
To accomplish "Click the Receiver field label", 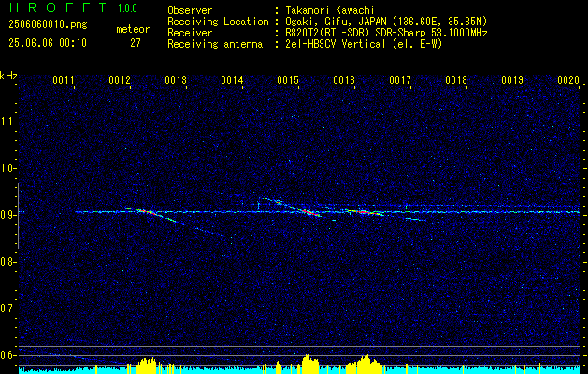I will [190, 33].
